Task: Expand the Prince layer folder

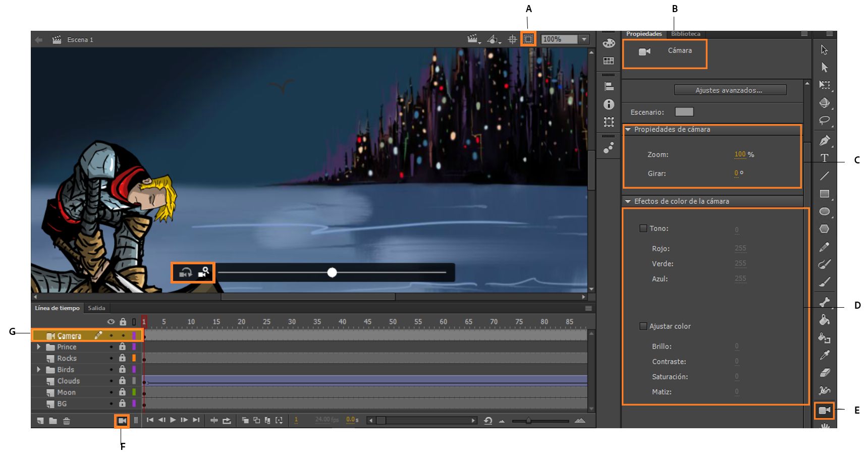Action: pos(38,347)
